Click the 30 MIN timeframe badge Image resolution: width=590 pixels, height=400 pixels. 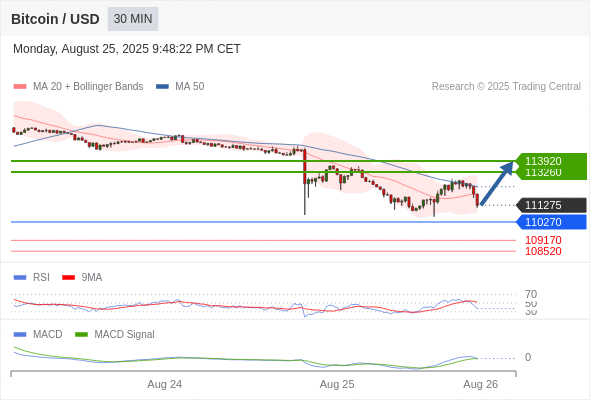click(x=133, y=19)
